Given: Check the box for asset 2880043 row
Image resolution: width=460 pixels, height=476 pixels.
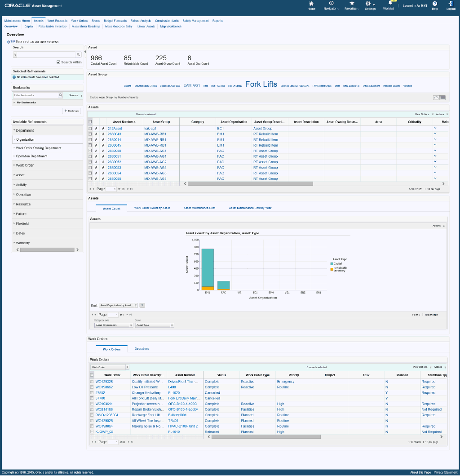Looking at the screenshot, I should (x=90, y=134).
